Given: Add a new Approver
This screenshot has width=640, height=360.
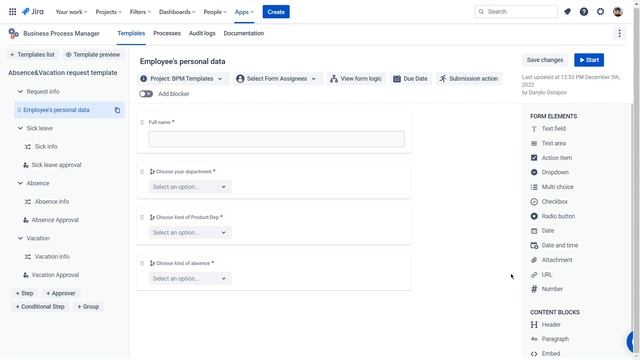Looking at the screenshot, I should tap(60, 293).
